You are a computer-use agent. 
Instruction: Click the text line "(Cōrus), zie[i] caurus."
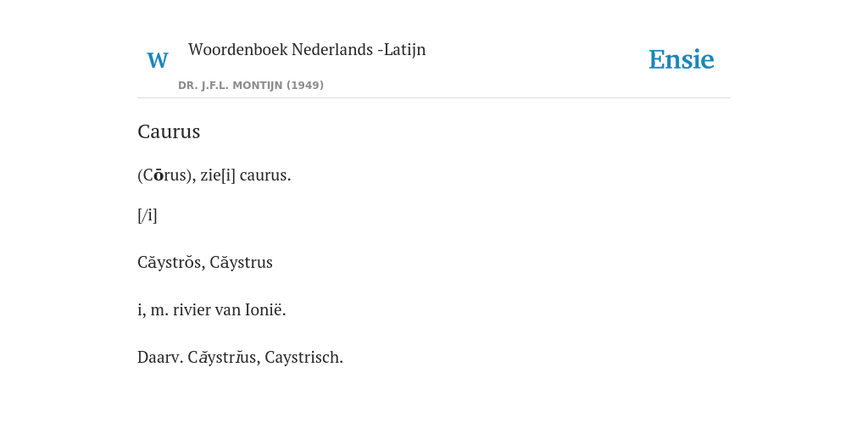214,175
